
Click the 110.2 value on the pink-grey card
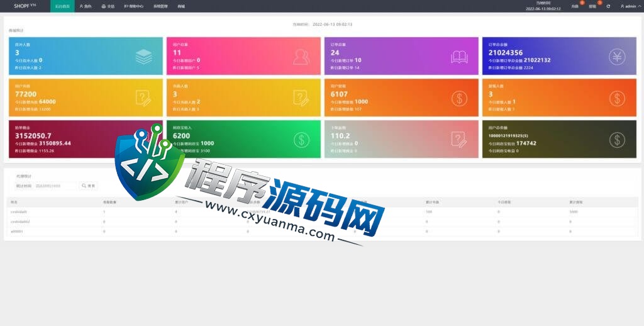(340, 136)
